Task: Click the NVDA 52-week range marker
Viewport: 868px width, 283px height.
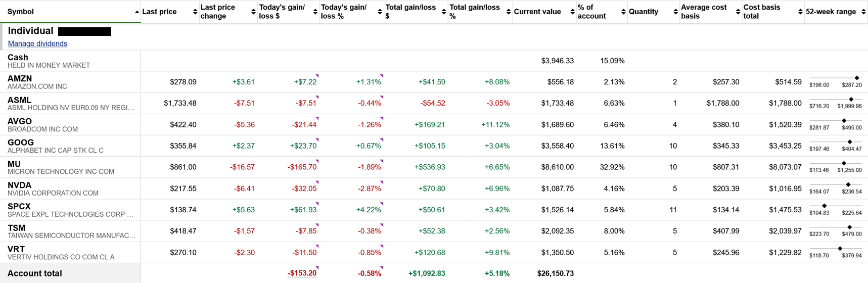Action: (848, 184)
